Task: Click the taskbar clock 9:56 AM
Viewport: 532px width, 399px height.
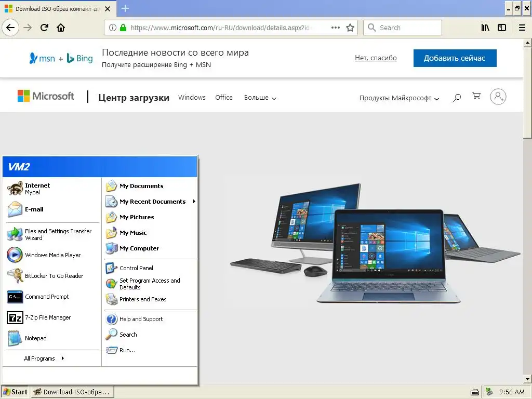Action: [512, 392]
